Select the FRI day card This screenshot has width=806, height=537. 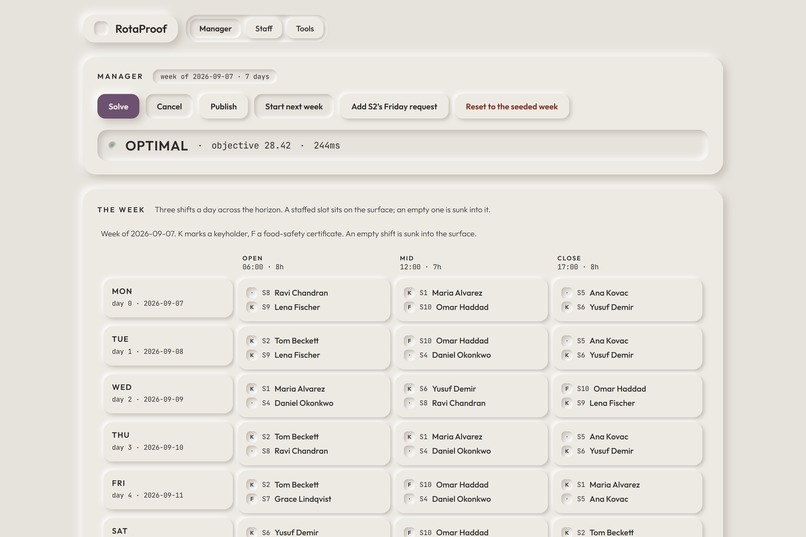(168, 489)
